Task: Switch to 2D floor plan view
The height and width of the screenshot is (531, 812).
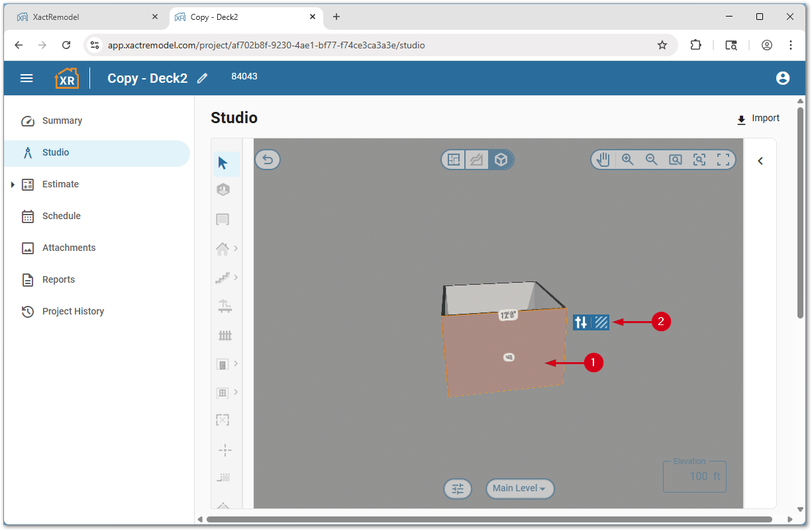Action: tap(454, 160)
